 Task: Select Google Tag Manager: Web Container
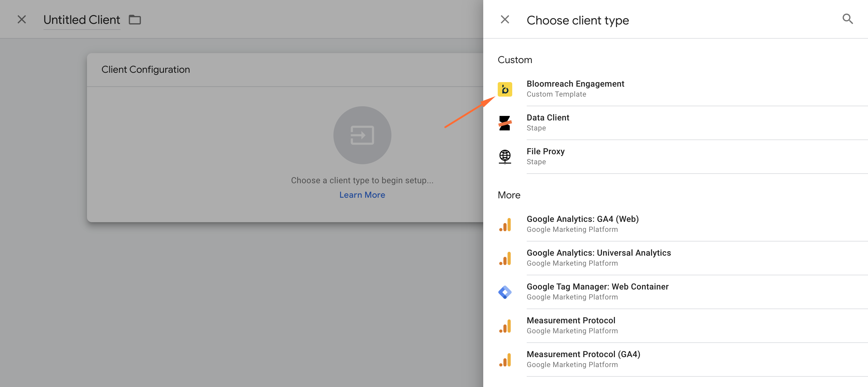(x=676, y=291)
